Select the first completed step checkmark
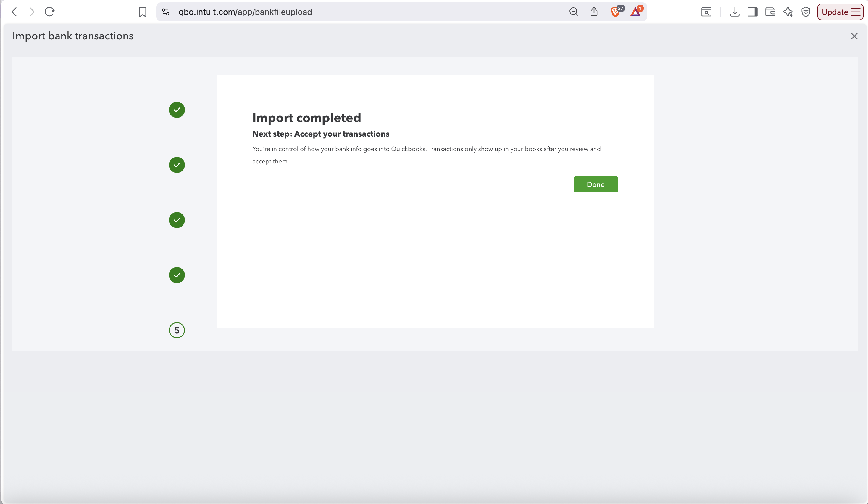The width and height of the screenshot is (868, 504). [177, 110]
